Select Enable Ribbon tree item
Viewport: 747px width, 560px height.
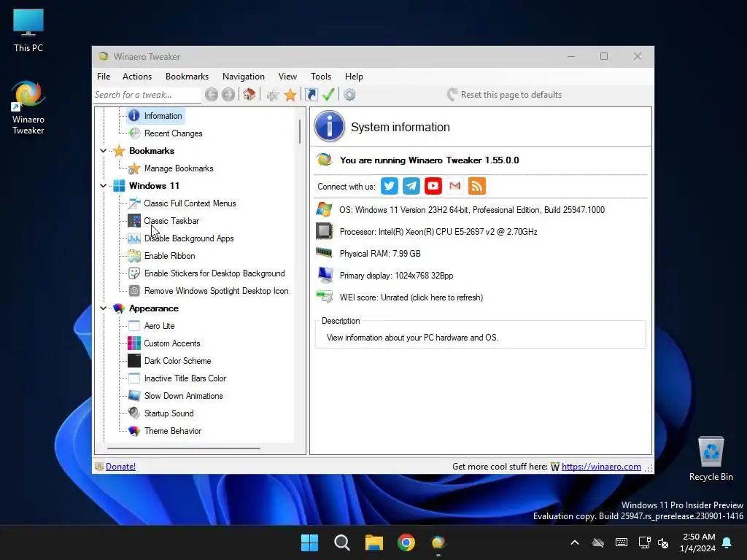(x=169, y=256)
